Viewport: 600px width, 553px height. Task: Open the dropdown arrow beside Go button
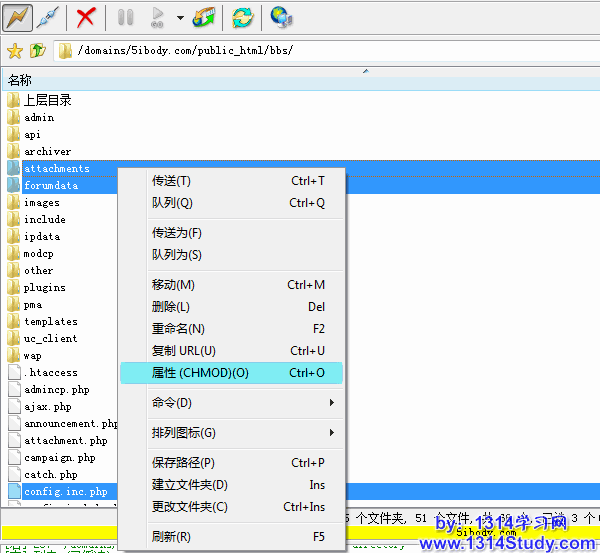(x=180, y=17)
